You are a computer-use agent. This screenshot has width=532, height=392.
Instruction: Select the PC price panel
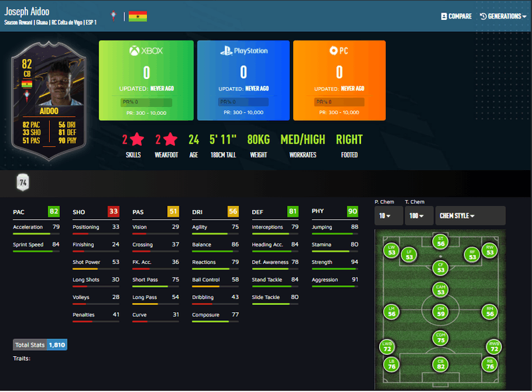tap(339, 80)
